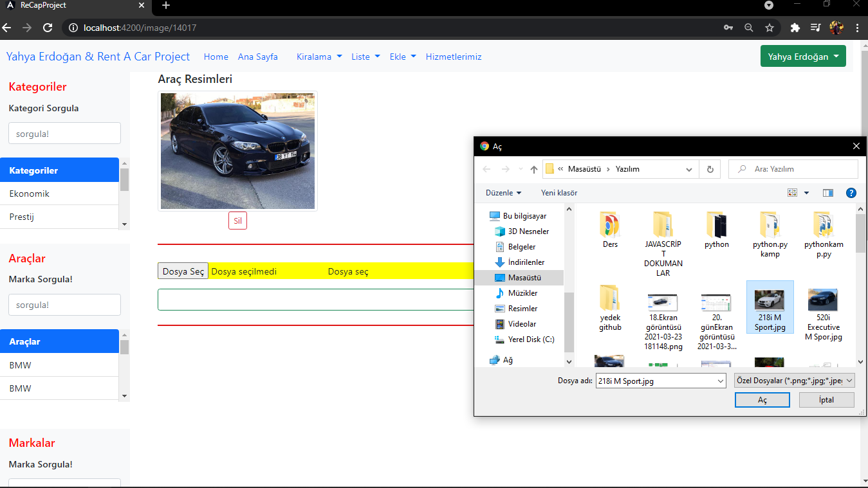Image resolution: width=868 pixels, height=488 pixels.
Task: Open the Hizmetlerimiz menu item
Action: (454, 57)
